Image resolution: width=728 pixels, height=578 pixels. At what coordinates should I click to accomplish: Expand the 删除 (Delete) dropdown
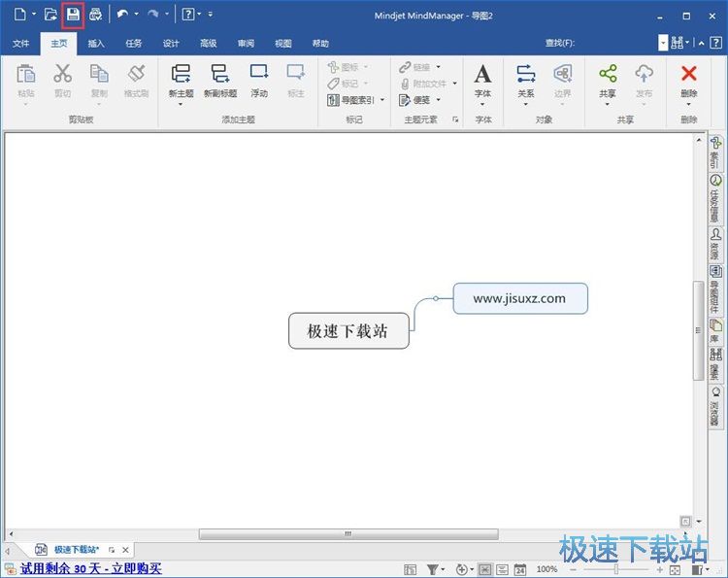tap(689, 104)
